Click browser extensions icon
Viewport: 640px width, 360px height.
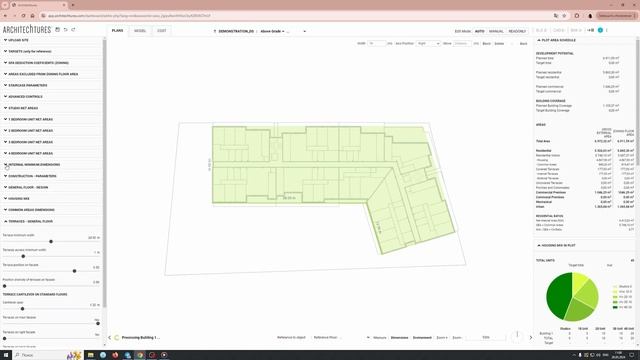click(x=577, y=16)
